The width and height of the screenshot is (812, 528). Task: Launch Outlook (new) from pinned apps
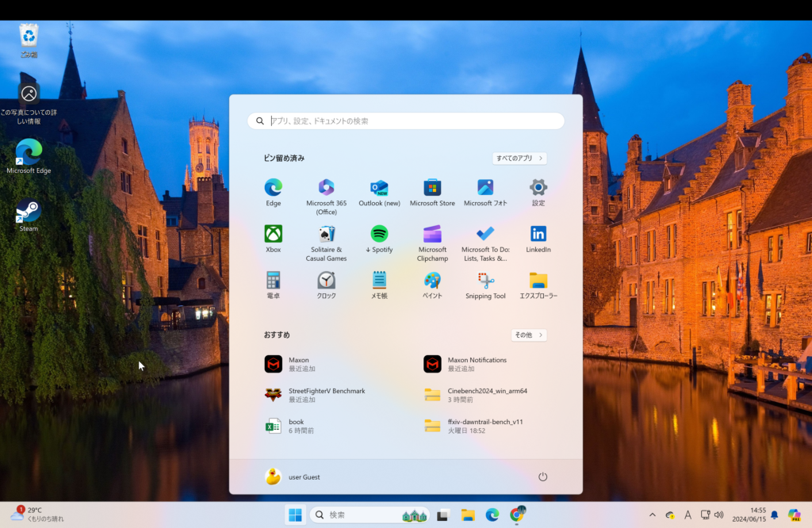pos(379,188)
